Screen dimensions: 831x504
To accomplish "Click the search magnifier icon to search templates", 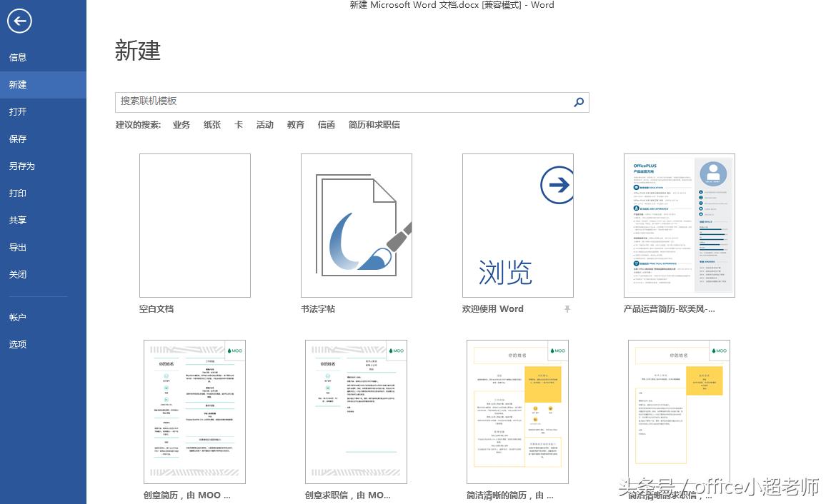I will tap(579, 102).
